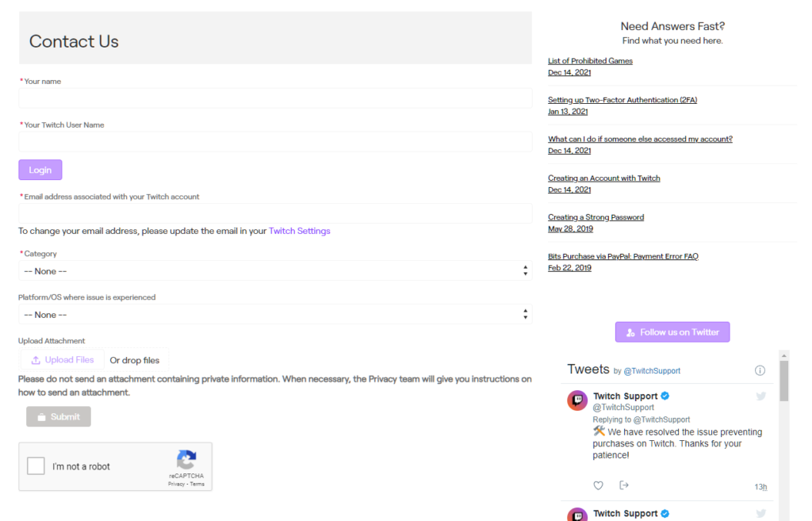The width and height of the screenshot is (812, 521).
Task: Click Follow us on Twitter button
Action: (672, 332)
